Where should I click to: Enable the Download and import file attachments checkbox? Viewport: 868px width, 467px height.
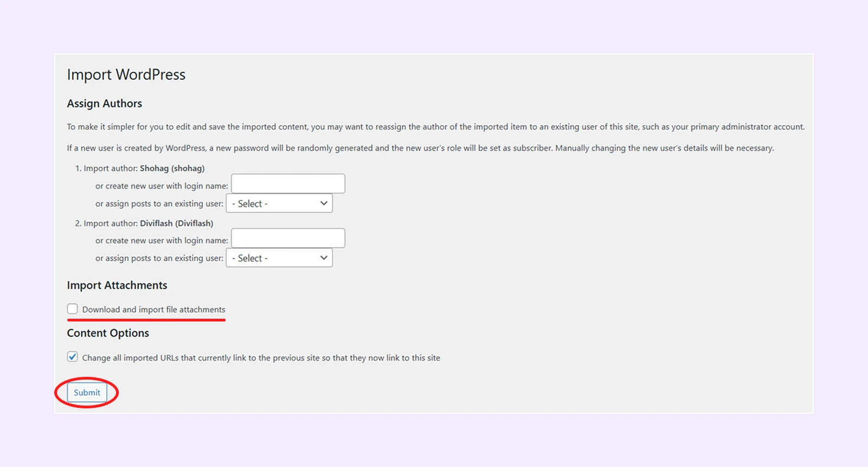coord(73,309)
